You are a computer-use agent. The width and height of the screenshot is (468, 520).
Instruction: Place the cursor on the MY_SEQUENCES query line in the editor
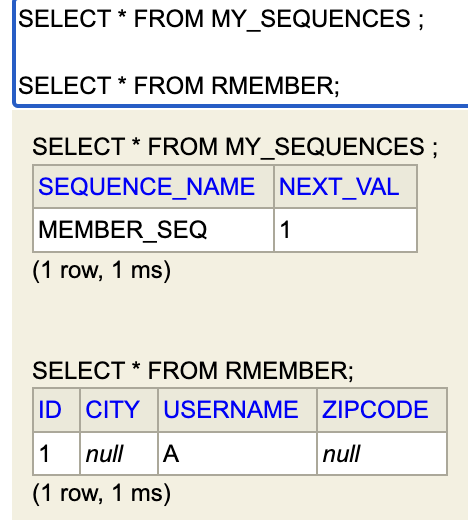pyautogui.click(x=221, y=19)
